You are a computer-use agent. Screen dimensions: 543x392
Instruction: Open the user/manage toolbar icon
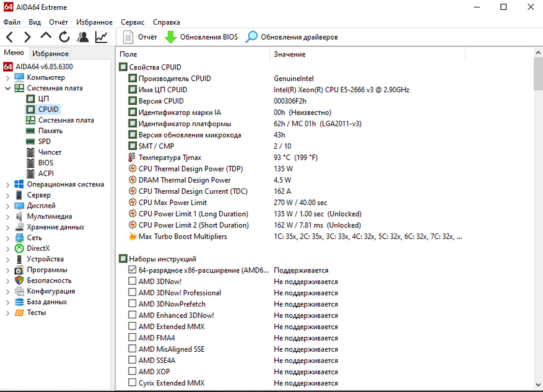pyautogui.click(x=82, y=37)
